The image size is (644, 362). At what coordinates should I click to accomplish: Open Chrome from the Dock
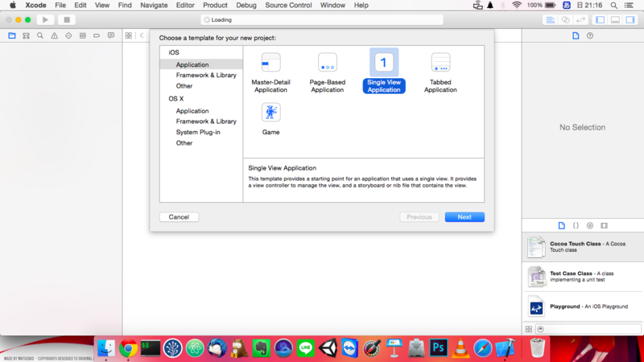click(128, 348)
